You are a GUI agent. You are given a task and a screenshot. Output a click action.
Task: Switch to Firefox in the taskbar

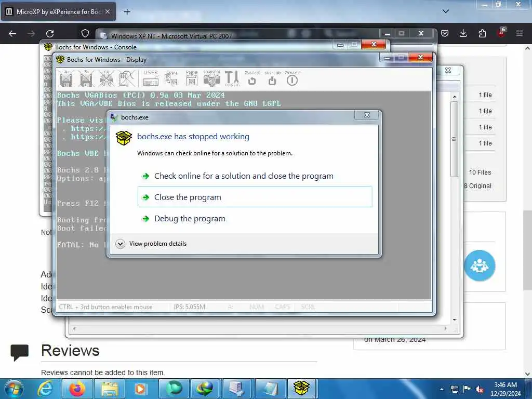coord(77,389)
